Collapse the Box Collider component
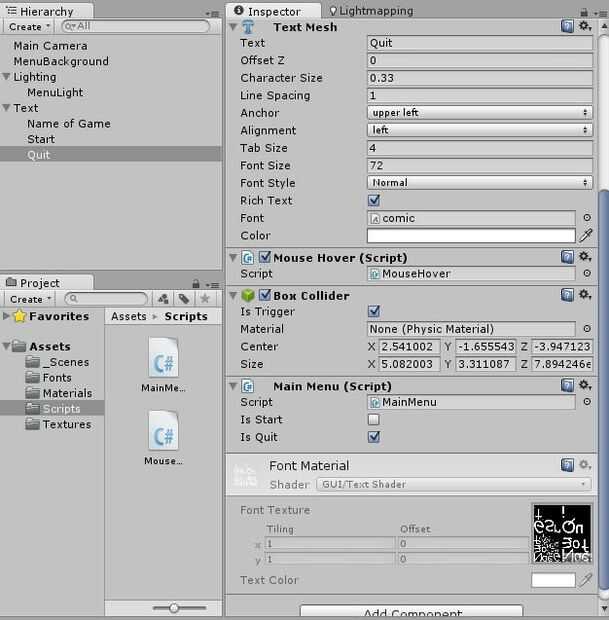Image resolution: width=609 pixels, height=620 pixels. [233, 295]
